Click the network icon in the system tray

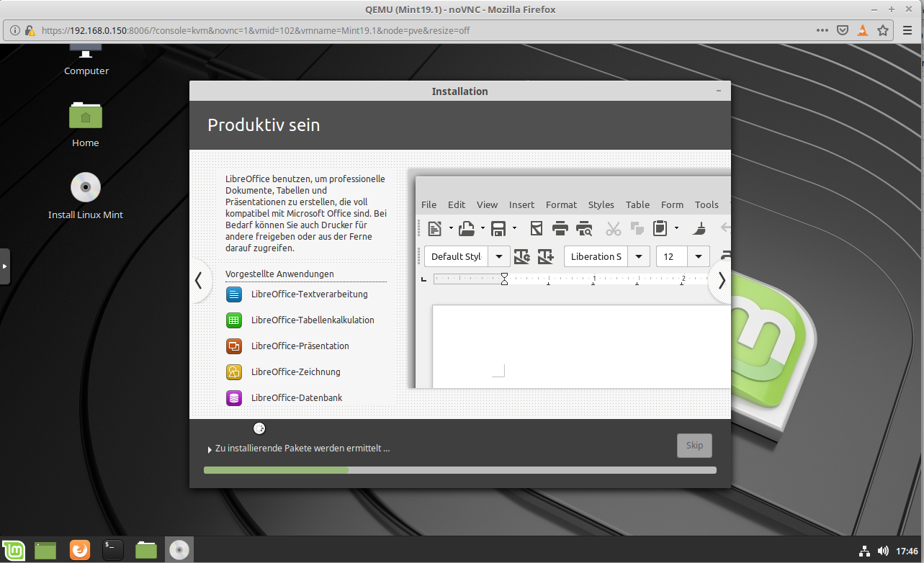[865, 551]
